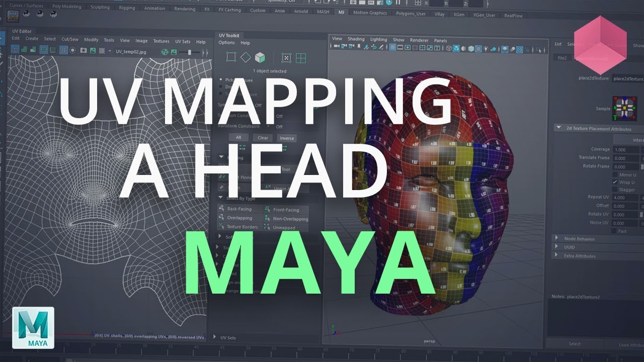Image resolution: width=644 pixels, height=362 pixels.
Task: Toggle isolate select icon in viewport
Action: point(538,49)
